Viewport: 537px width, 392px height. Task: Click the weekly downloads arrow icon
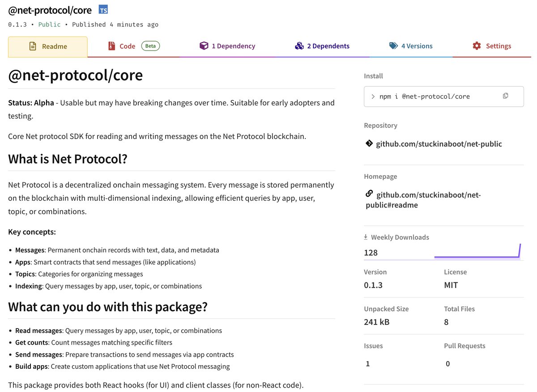pyautogui.click(x=366, y=237)
